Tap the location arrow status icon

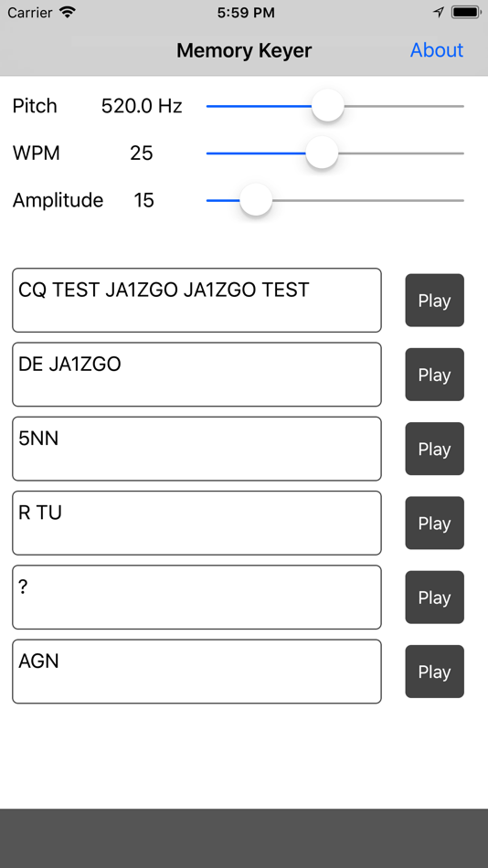tap(439, 12)
